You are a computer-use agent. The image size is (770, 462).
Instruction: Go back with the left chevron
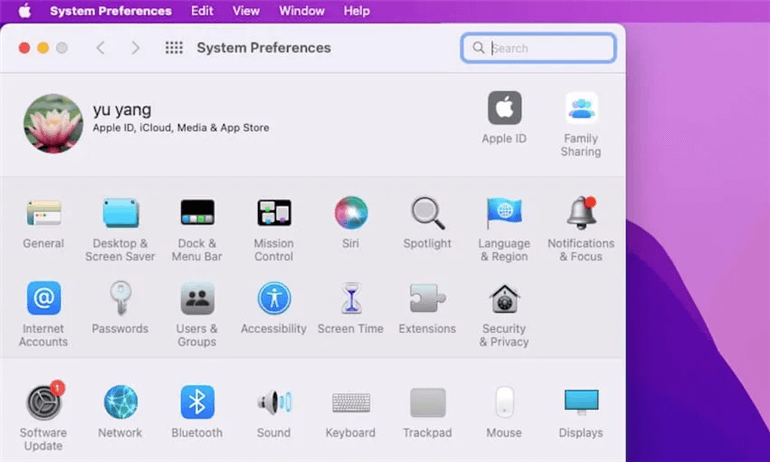point(101,48)
